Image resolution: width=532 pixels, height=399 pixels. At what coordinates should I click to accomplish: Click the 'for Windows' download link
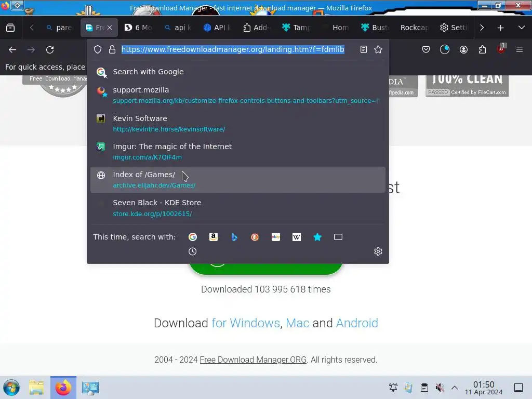point(246,323)
